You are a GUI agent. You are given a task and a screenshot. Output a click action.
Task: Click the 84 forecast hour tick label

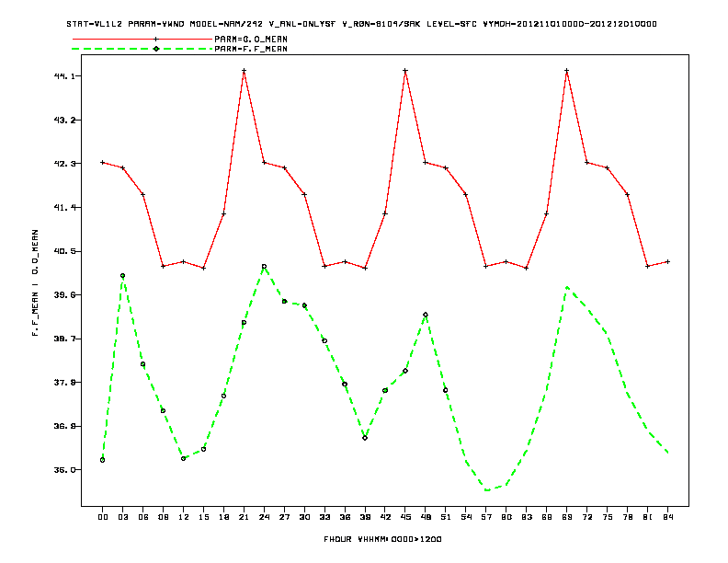click(667, 517)
